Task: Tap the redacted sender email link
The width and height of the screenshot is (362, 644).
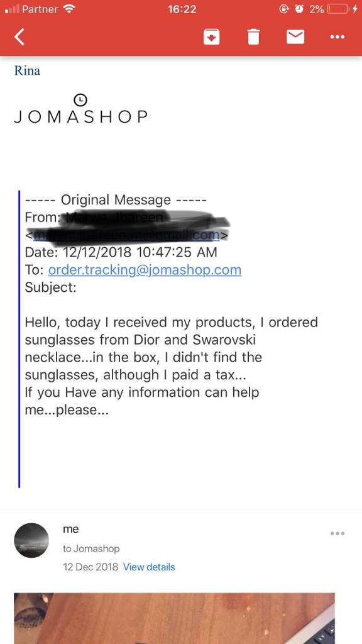Action: point(127,235)
